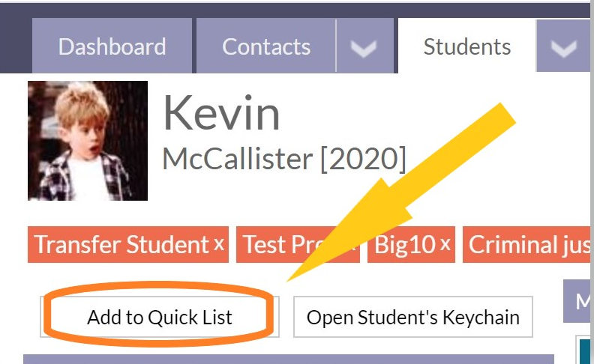
Task: Click the yellow arrow annotation
Action: (x=401, y=192)
